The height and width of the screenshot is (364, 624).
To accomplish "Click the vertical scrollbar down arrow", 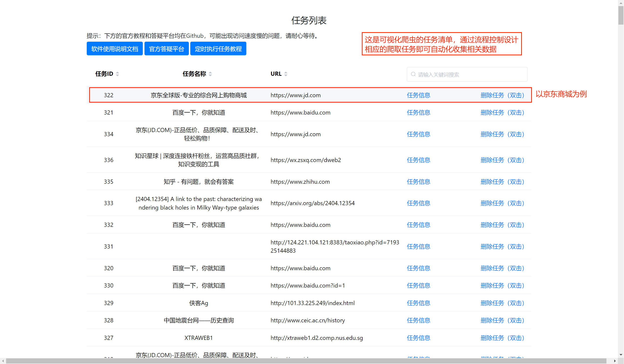I will (621, 355).
